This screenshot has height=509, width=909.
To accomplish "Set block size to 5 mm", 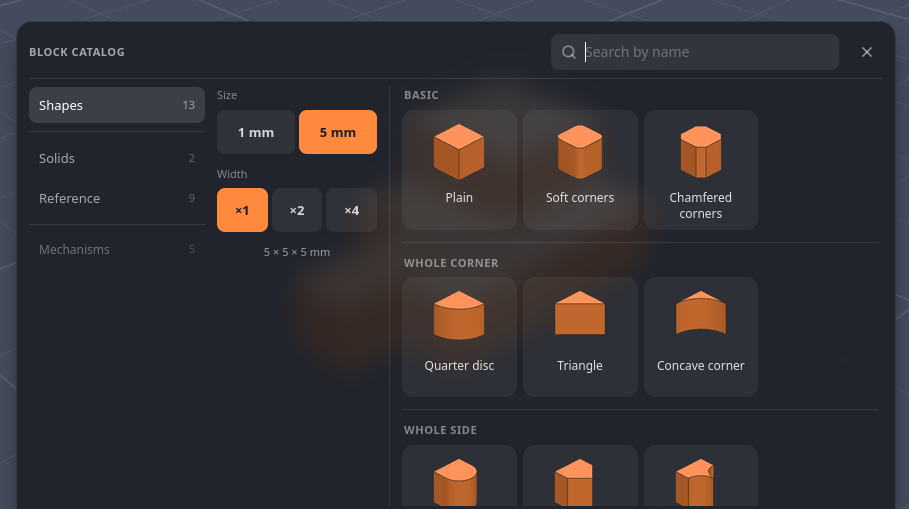I will [337, 132].
